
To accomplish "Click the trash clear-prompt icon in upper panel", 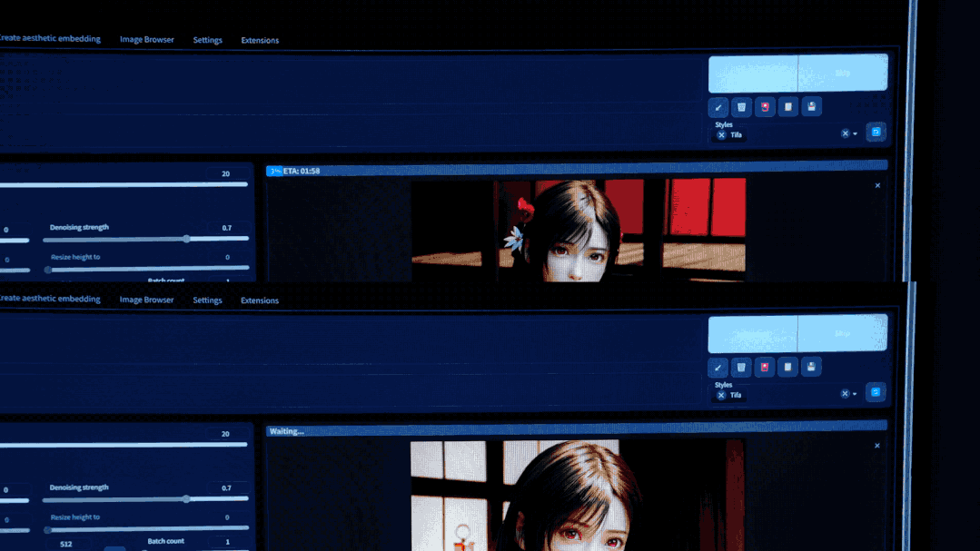I will pos(741,107).
